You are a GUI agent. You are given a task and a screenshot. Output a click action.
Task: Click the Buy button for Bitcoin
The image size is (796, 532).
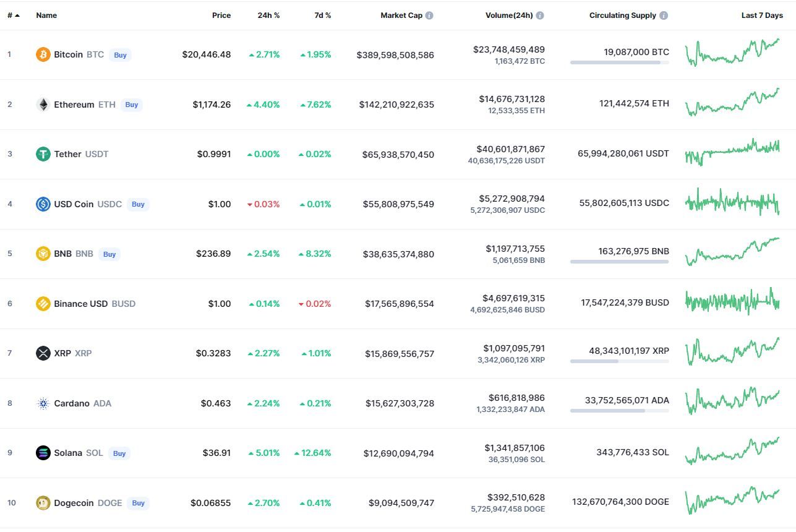pos(120,55)
